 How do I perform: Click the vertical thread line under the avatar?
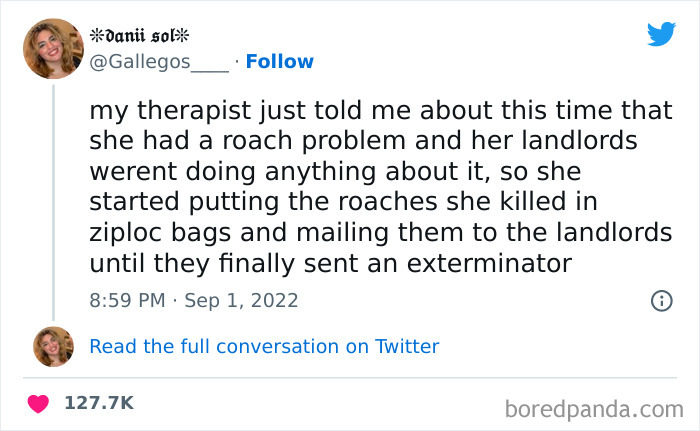pos(53,200)
